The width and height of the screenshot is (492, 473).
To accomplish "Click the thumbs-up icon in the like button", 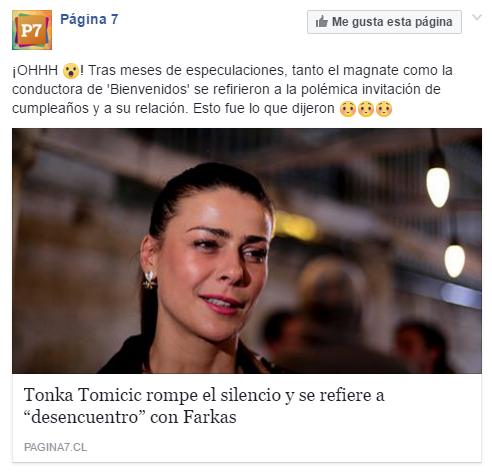I will pyautogui.click(x=322, y=22).
